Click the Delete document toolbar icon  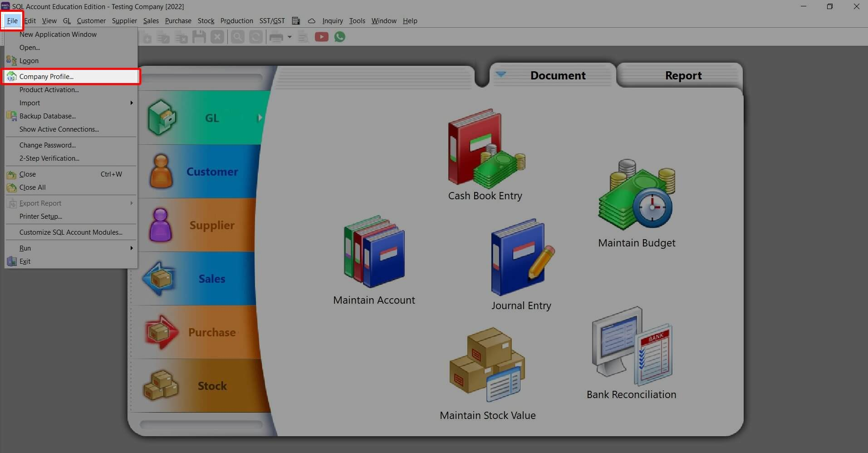(x=181, y=37)
